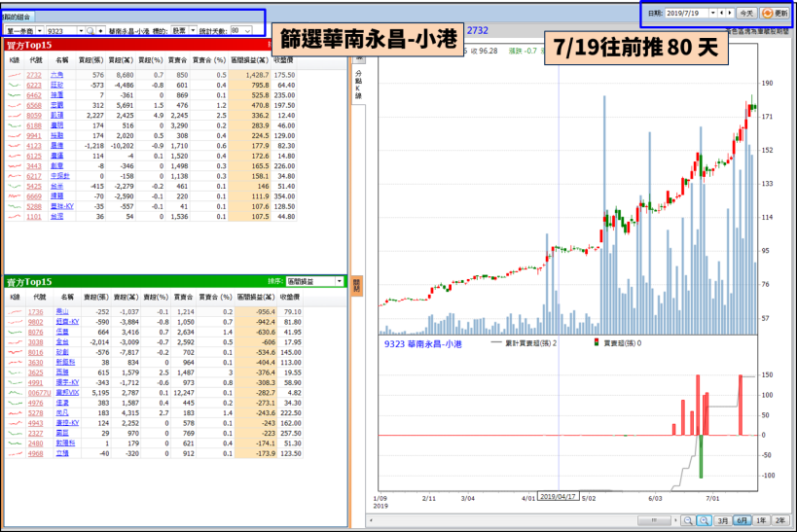Open seller stock code link 00677U

coord(40,393)
